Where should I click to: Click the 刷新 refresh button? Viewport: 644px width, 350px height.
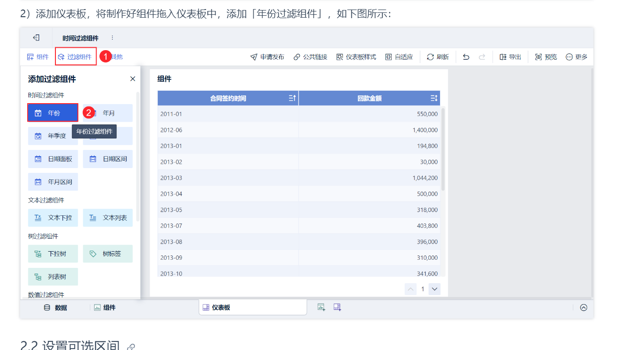(438, 57)
